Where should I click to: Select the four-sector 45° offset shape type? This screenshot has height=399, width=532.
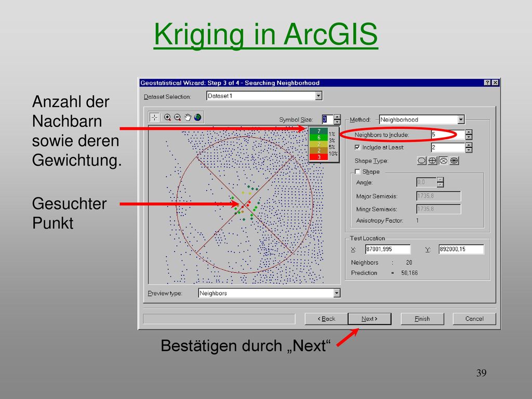point(443,161)
